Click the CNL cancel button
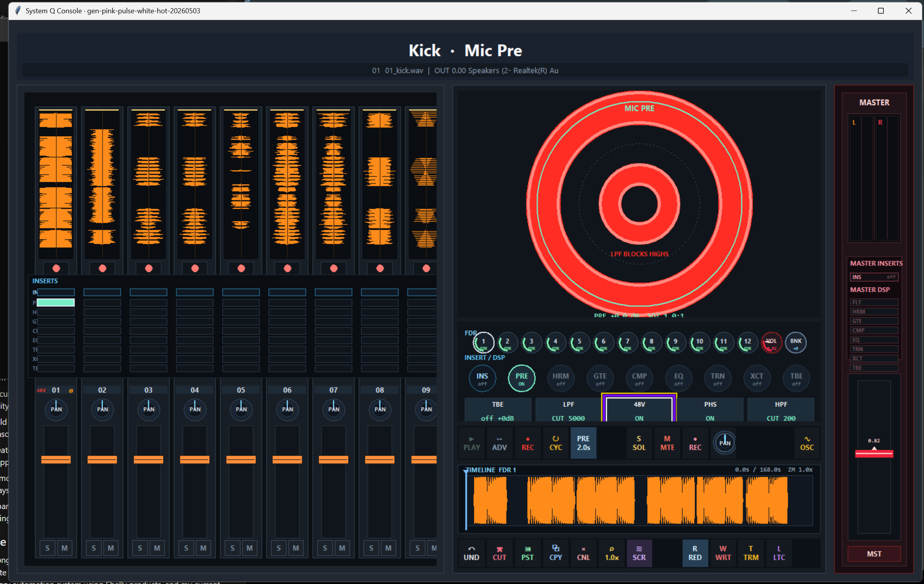Image resolution: width=924 pixels, height=584 pixels. [583, 553]
